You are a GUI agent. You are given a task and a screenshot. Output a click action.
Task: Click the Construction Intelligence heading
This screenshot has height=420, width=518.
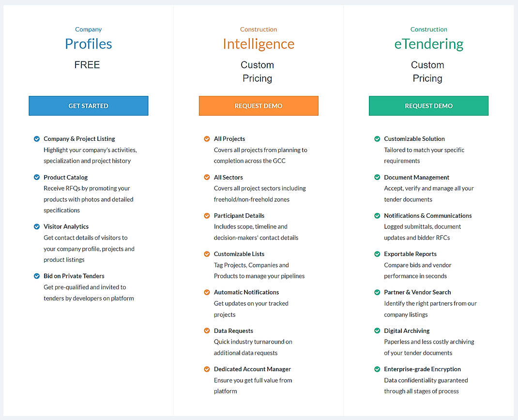259,44
